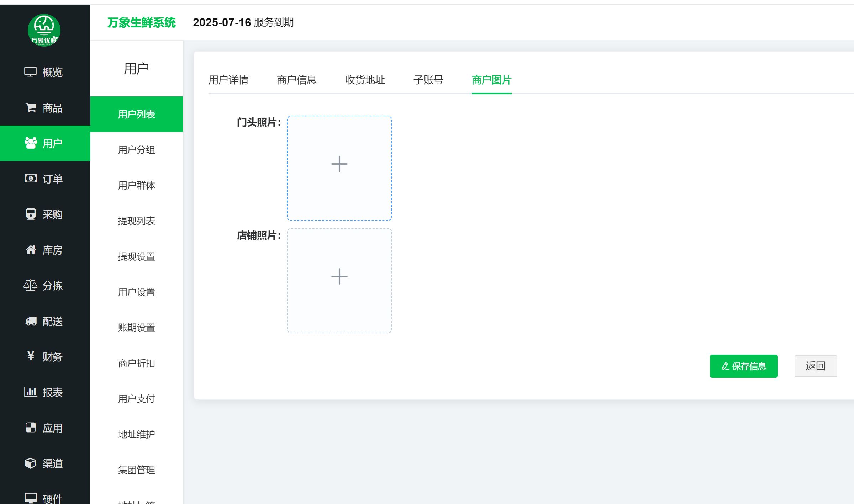Click the 报表 bar chart icon
Screen dimensions: 854x504
[x=31, y=392]
